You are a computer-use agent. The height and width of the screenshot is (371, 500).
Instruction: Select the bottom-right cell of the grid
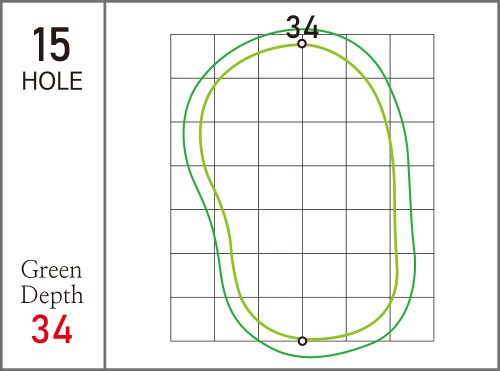point(412,319)
